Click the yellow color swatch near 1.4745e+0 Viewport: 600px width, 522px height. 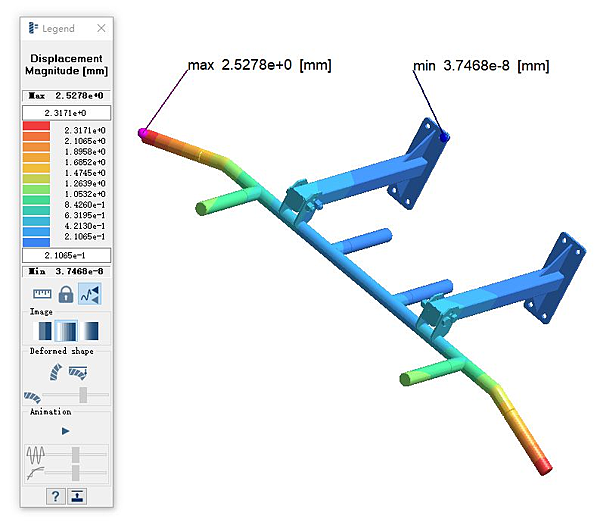(x=36, y=168)
